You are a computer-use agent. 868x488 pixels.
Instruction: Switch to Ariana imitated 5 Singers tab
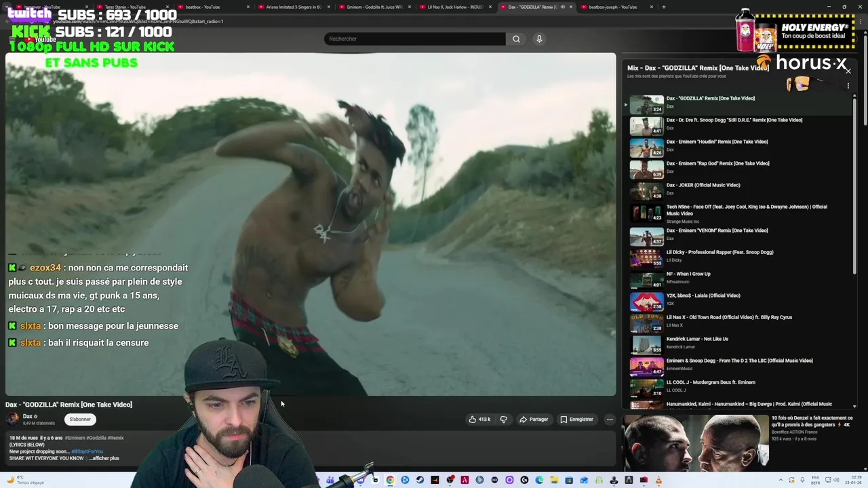coord(293,7)
